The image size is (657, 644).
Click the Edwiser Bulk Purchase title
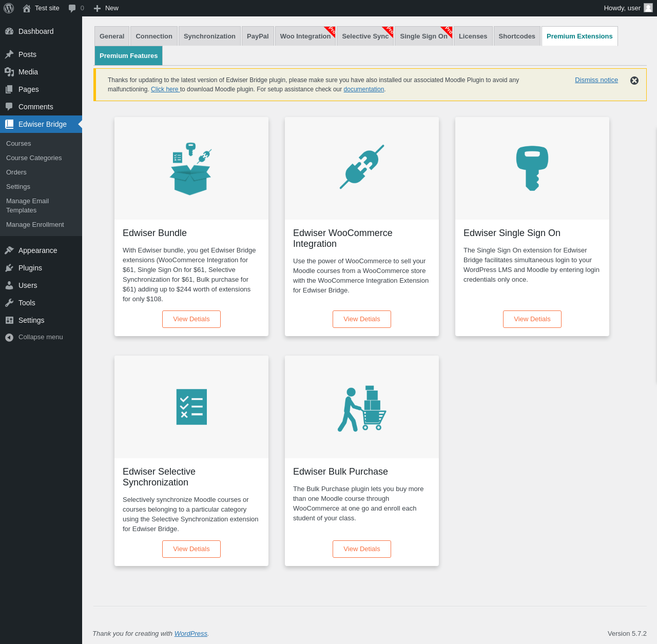340,472
